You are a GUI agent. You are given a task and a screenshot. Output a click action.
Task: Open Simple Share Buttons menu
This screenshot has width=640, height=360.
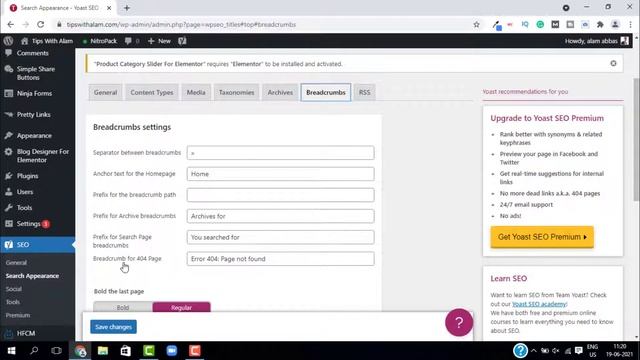(36, 73)
